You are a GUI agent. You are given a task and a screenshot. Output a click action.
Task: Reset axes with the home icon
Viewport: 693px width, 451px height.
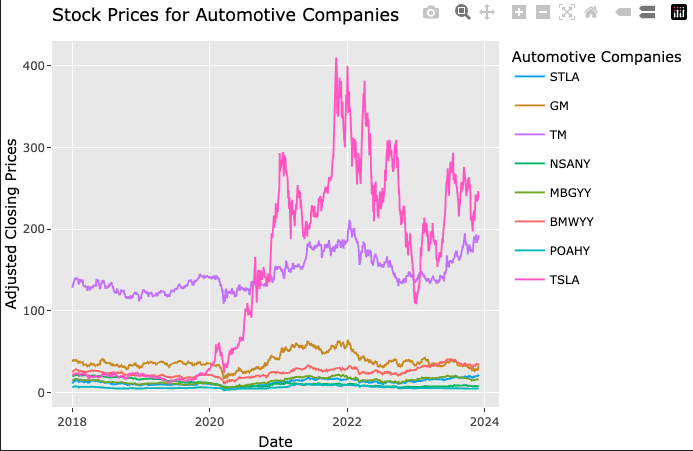(x=591, y=12)
